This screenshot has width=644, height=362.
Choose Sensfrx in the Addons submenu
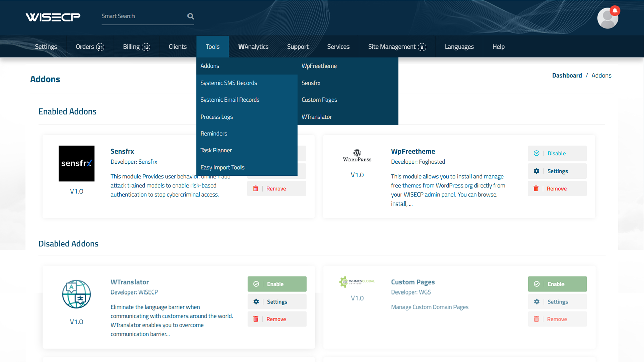click(348, 83)
